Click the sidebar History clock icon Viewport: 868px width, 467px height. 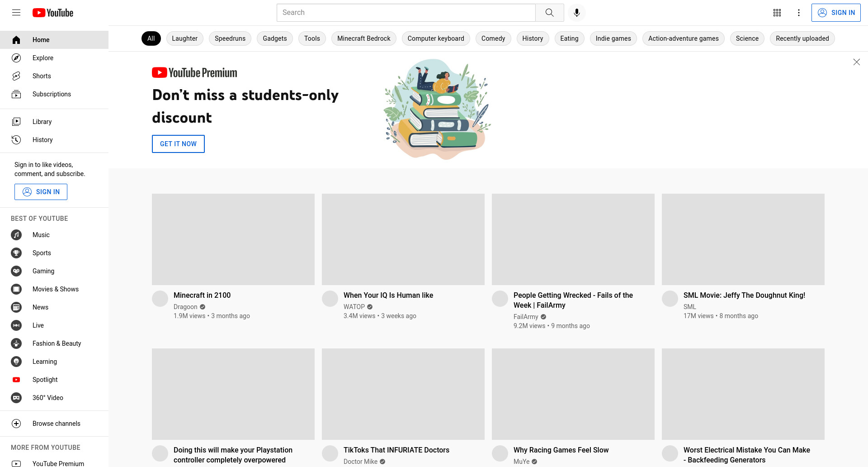coord(16,140)
